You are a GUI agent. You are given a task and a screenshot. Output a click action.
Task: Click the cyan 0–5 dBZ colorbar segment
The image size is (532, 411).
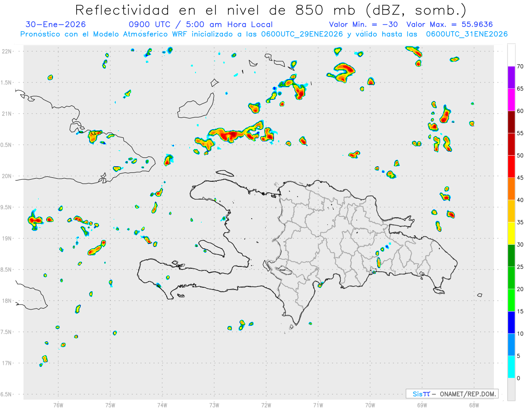(511, 367)
